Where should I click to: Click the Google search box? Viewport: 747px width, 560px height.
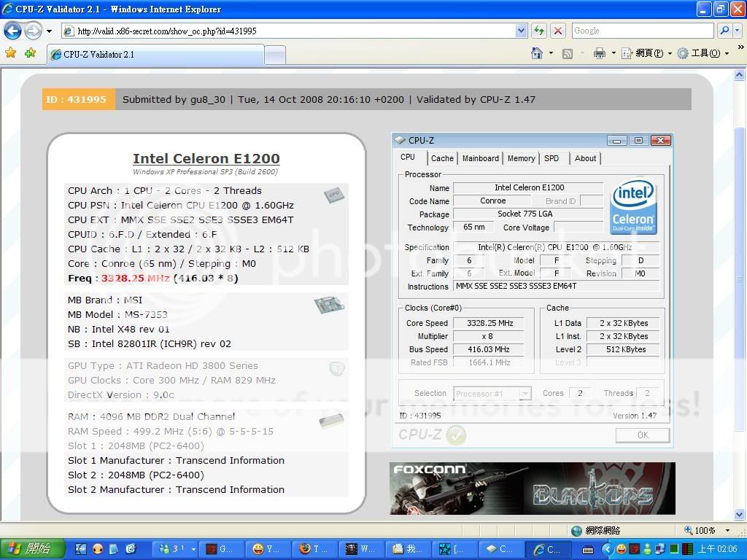click(x=643, y=31)
